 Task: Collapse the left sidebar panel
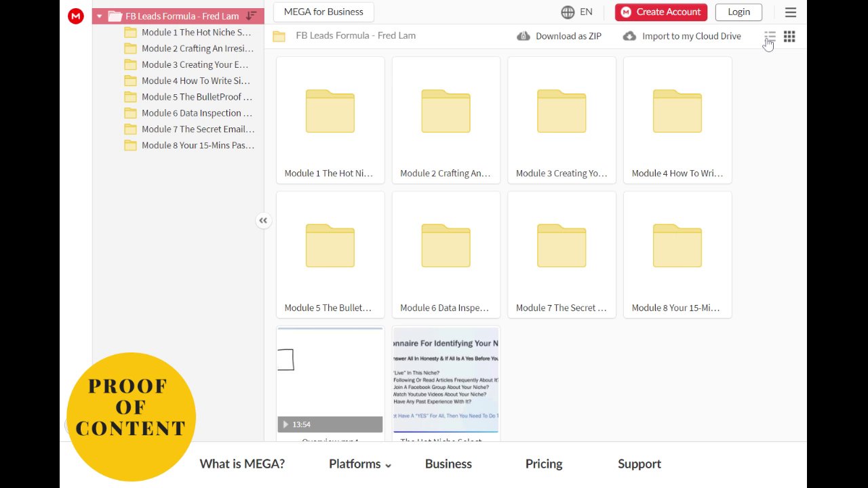(263, 220)
